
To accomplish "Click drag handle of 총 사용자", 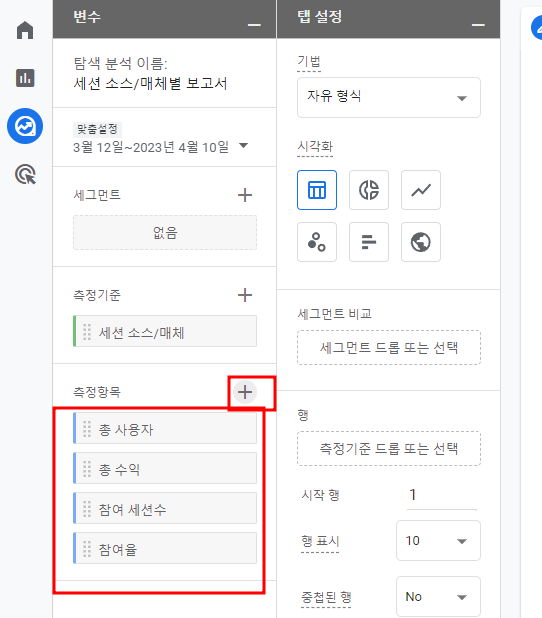I will (x=87, y=429).
